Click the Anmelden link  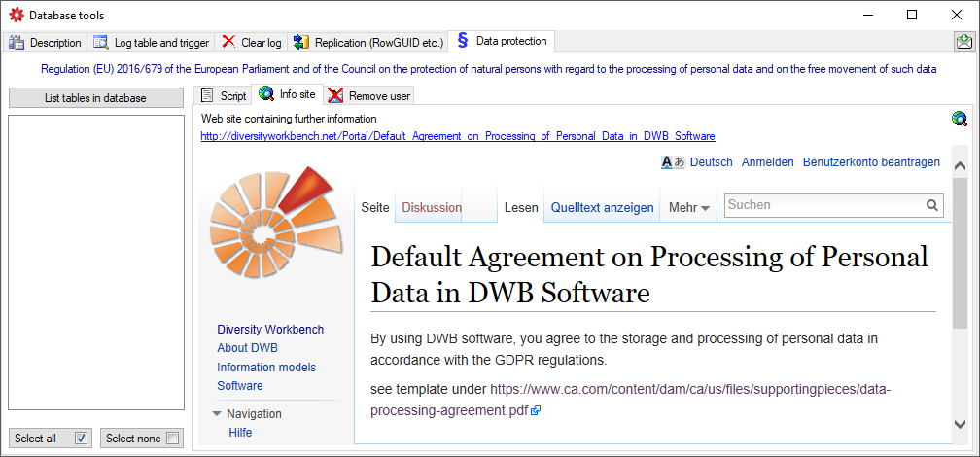(x=767, y=162)
